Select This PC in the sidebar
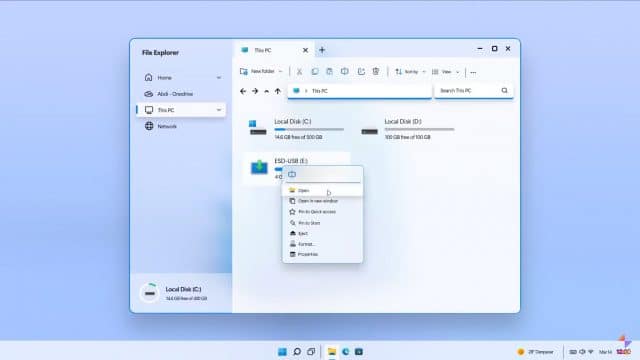The width and height of the screenshot is (640, 360). pos(181,110)
